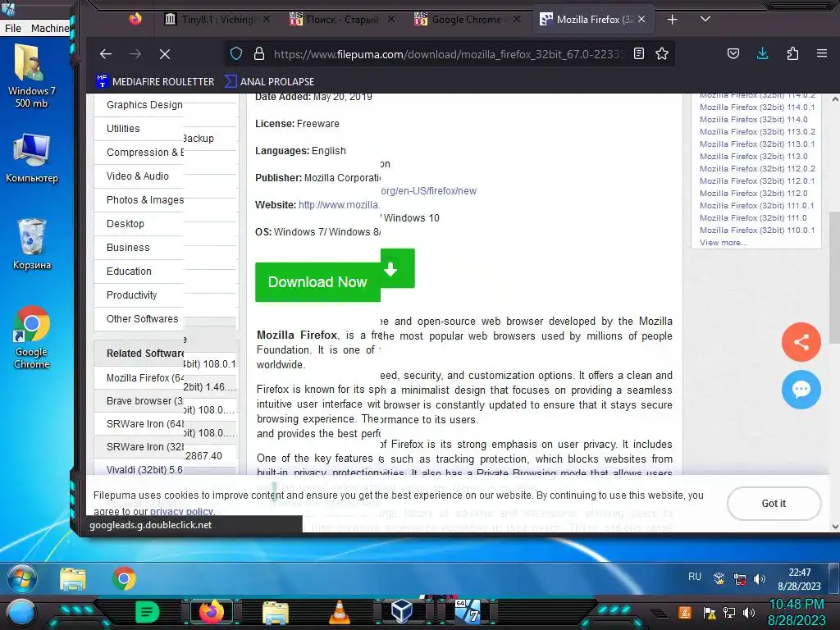Switch to the Поиск - Старый tab
This screenshot has width=840, height=630.
pyautogui.click(x=343, y=20)
